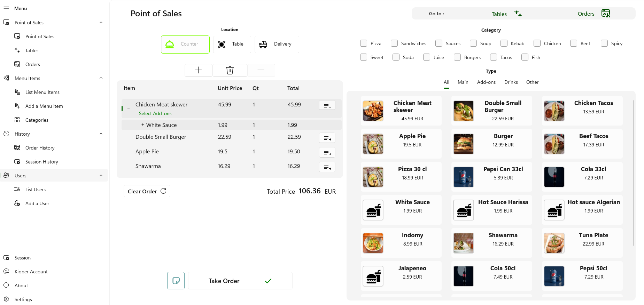Viewport: 644px width, 305px height.
Task: Open the hamburger Menu icon
Action: 6,8
